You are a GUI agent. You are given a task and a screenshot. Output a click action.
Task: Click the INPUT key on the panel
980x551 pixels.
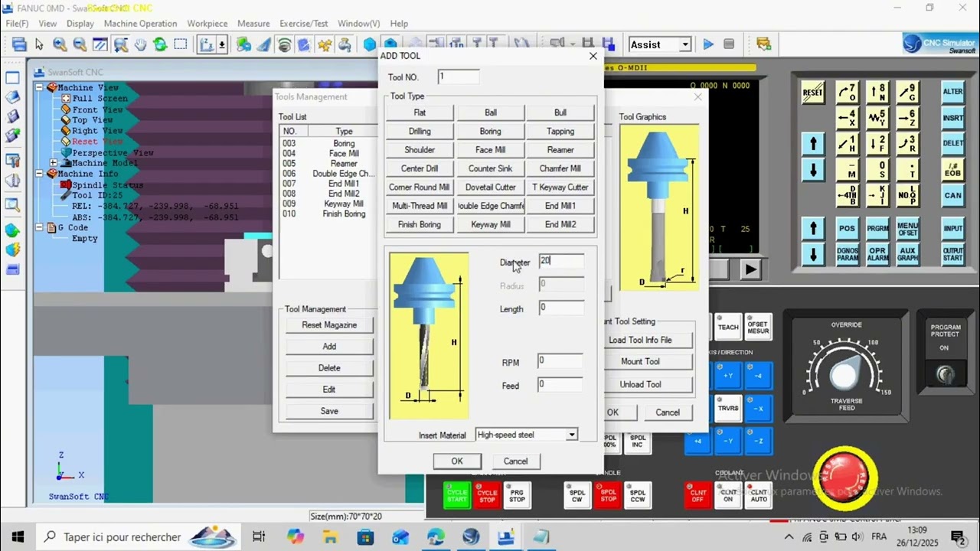(953, 228)
